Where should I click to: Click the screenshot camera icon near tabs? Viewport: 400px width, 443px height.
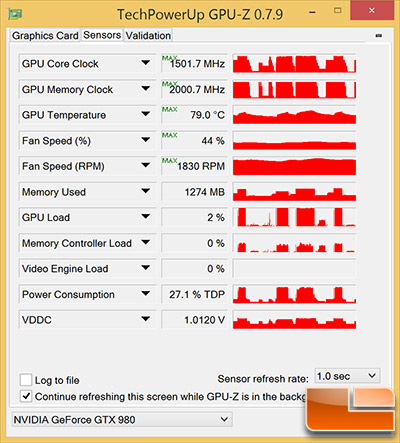click(x=378, y=35)
